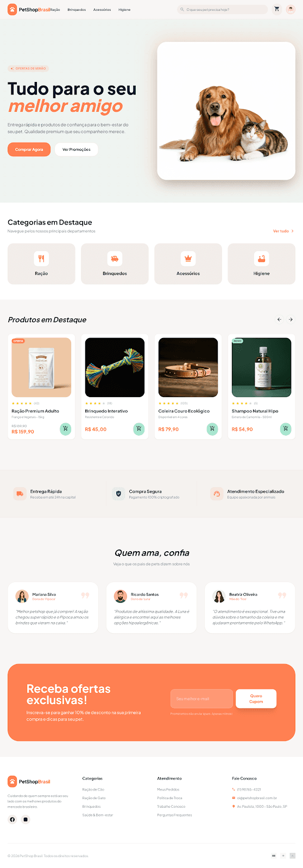Click the Comprar Agora button

pos(29,149)
